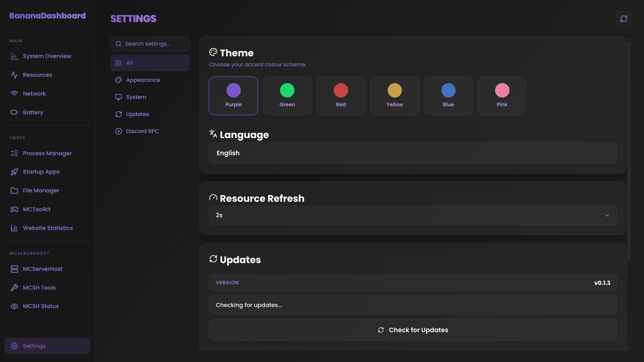
Task: Go to the Resources page
Action: [x=47, y=75]
